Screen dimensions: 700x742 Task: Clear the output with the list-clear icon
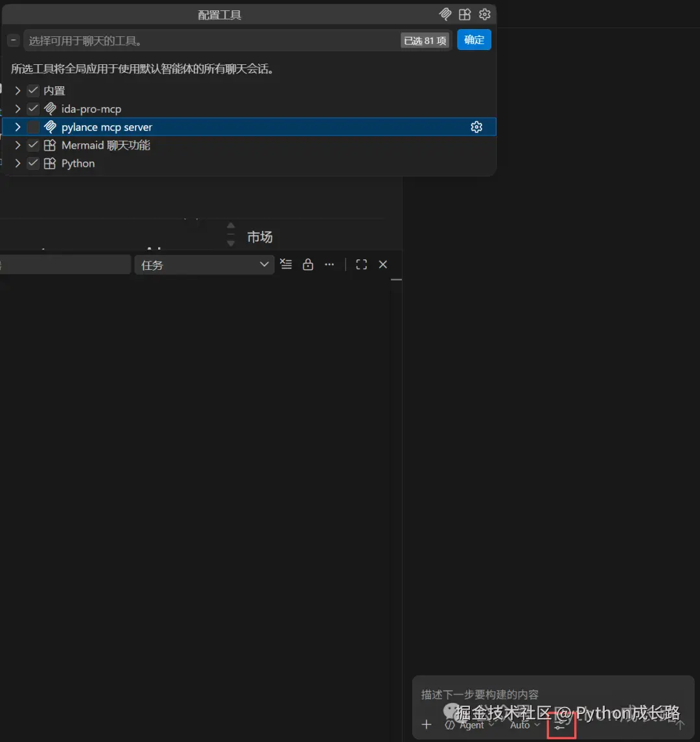tap(286, 264)
